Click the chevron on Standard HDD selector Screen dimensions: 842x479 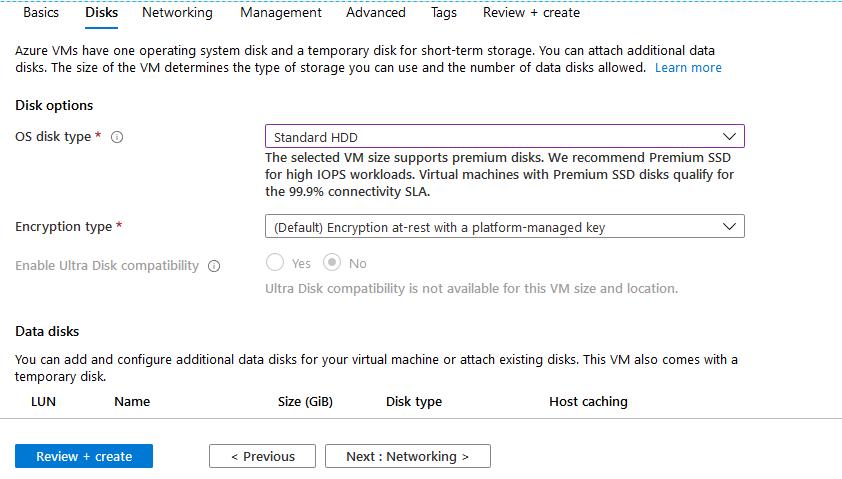tap(729, 136)
